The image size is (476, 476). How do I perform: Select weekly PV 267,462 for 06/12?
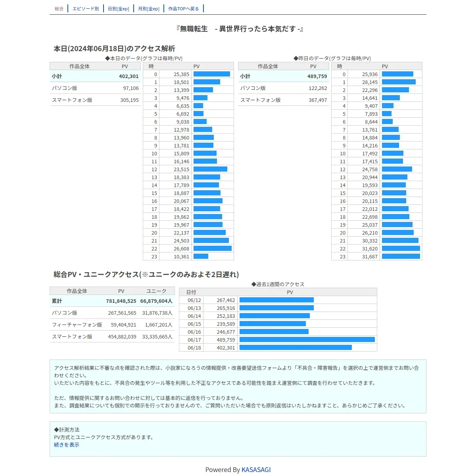point(226,300)
